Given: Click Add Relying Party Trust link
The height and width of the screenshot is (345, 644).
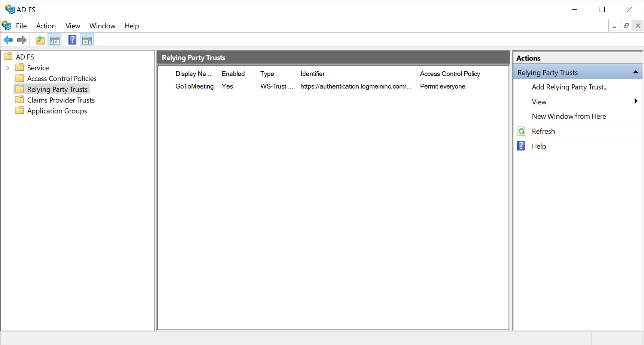Looking at the screenshot, I should click(x=569, y=87).
